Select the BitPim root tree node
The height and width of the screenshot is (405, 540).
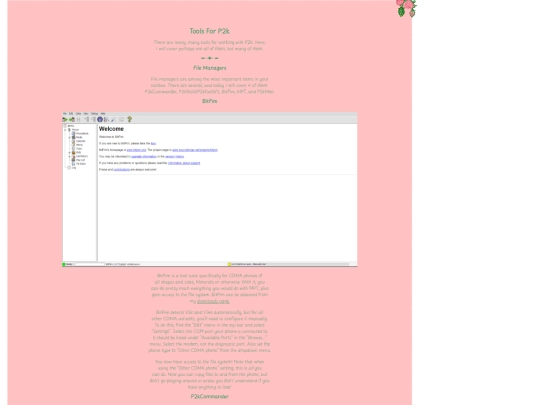(x=71, y=126)
